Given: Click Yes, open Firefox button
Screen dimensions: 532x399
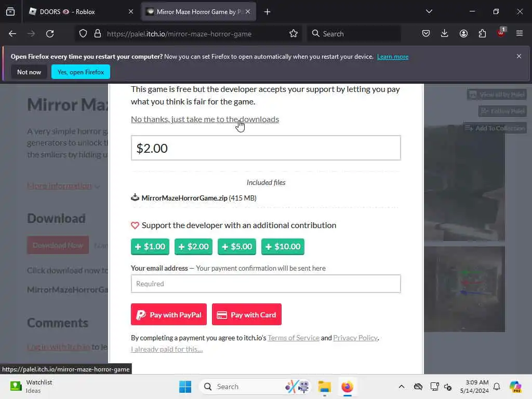Looking at the screenshot, I should click(x=81, y=72).
